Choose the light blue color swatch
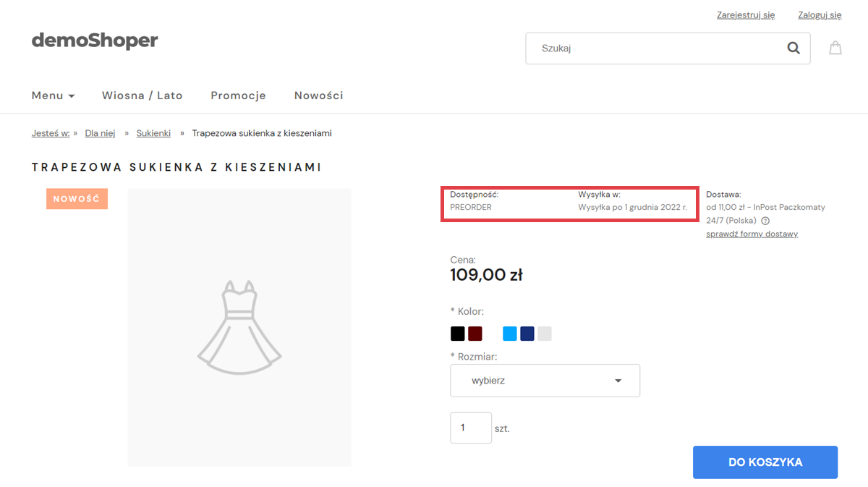 [510, 334]
